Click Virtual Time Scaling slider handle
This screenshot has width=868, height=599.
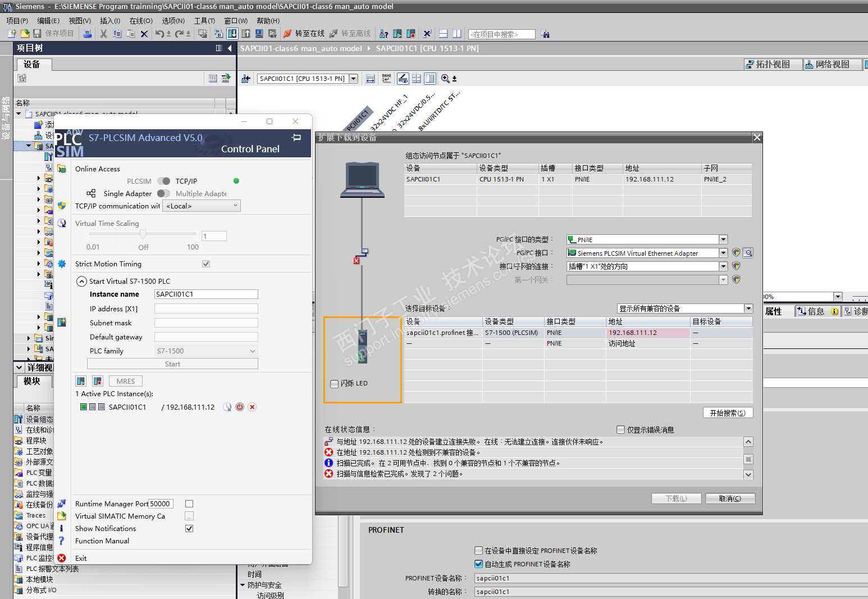pos(143,234)
